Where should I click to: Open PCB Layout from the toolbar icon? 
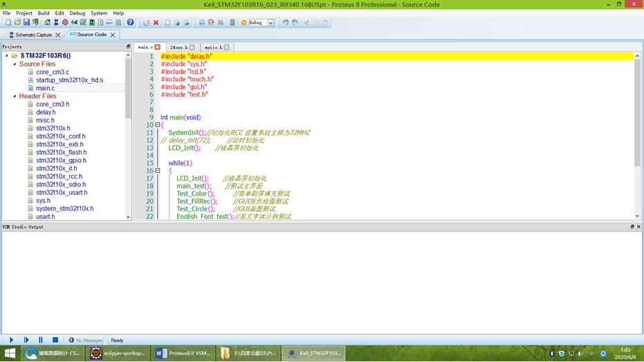point(65,23)
